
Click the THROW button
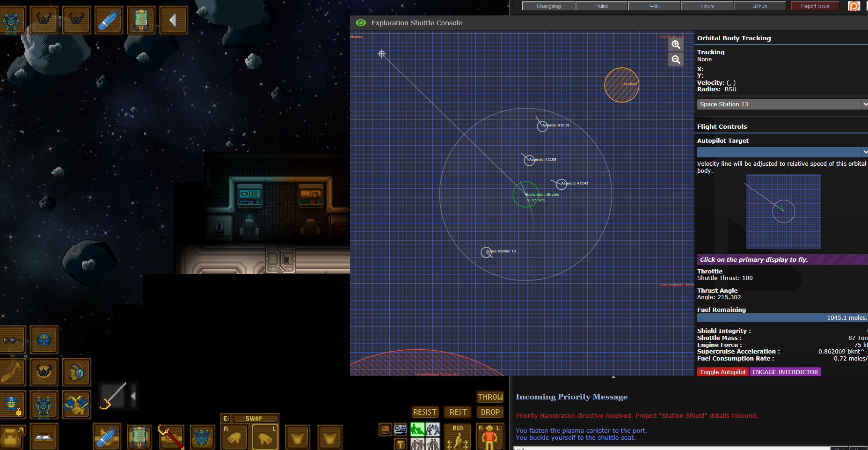pos(490,397)
